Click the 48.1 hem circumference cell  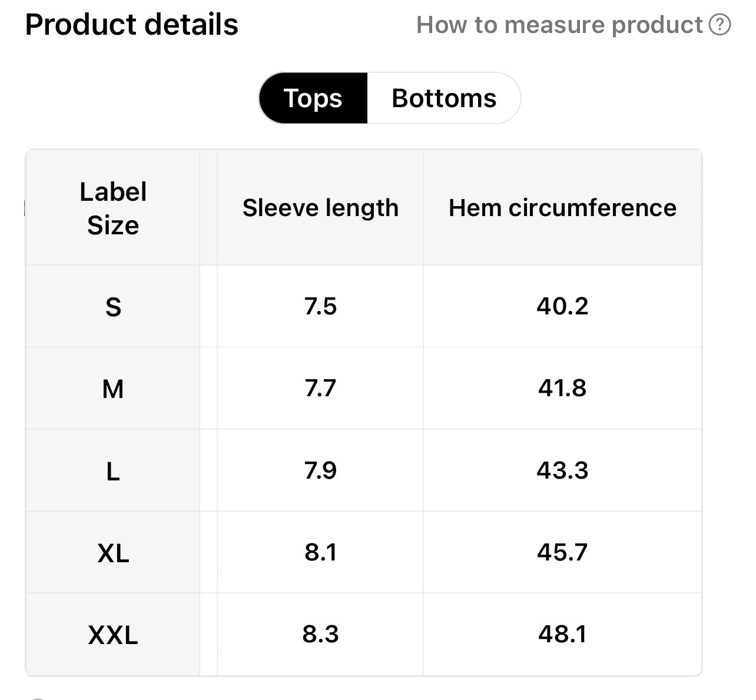point(562,634)
